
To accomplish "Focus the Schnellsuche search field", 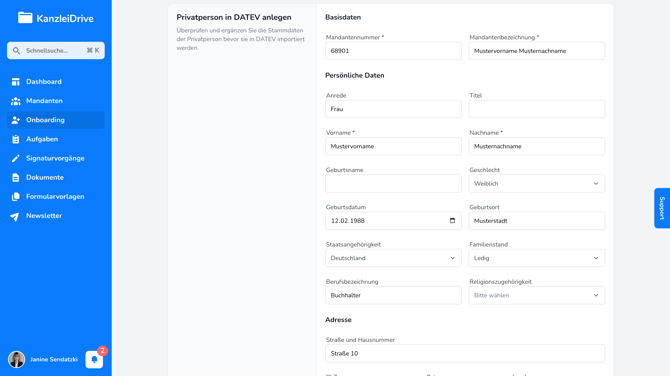I will tap(56, 50).
